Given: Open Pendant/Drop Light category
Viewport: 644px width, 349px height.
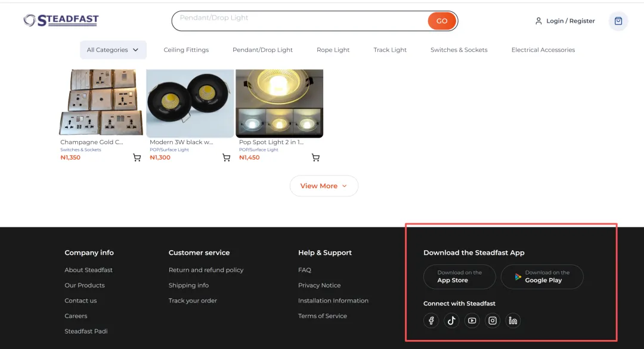Looking at the screenshot, I should pos(262,49).
